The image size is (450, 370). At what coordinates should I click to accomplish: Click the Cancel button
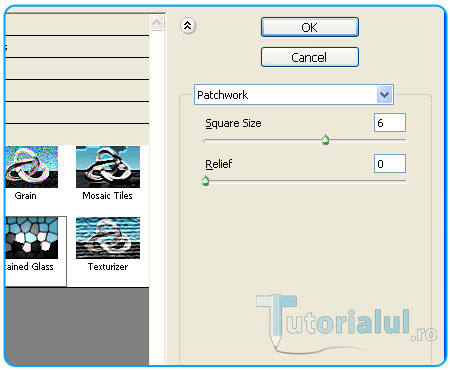tap(310, 57)
